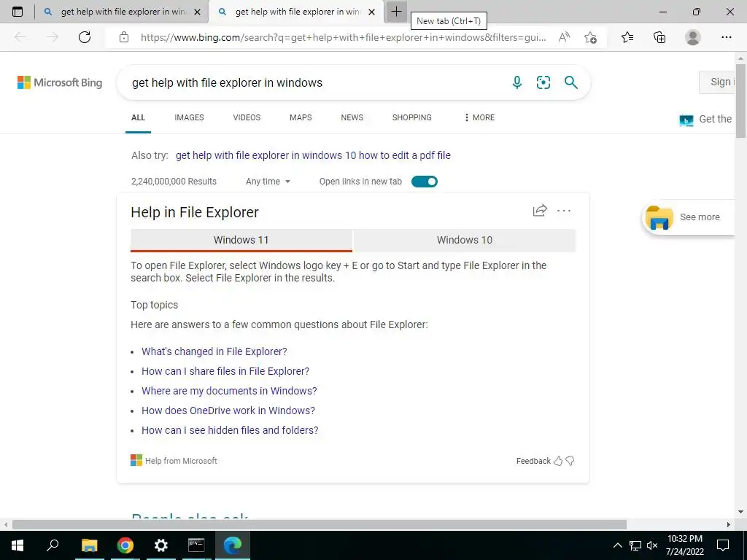
Task: Search using microphone voice icon
Action: click(517, 82)
